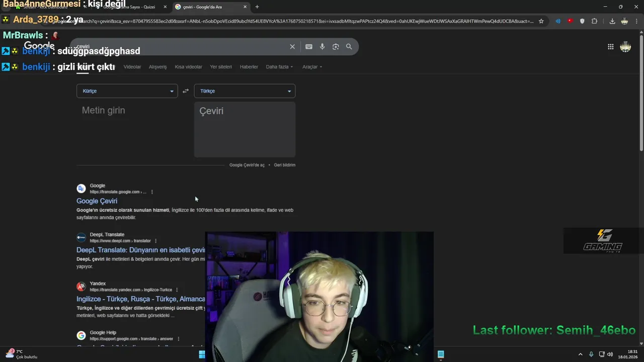Screen dimensions: 644x362
Task: Swap Kürtçe and Türkçe languages
Action: click(186, 91)
